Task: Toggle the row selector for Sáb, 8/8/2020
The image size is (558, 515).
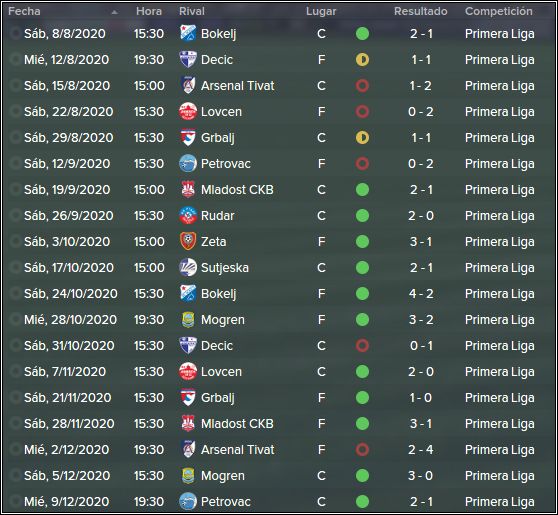Action: 15,33
